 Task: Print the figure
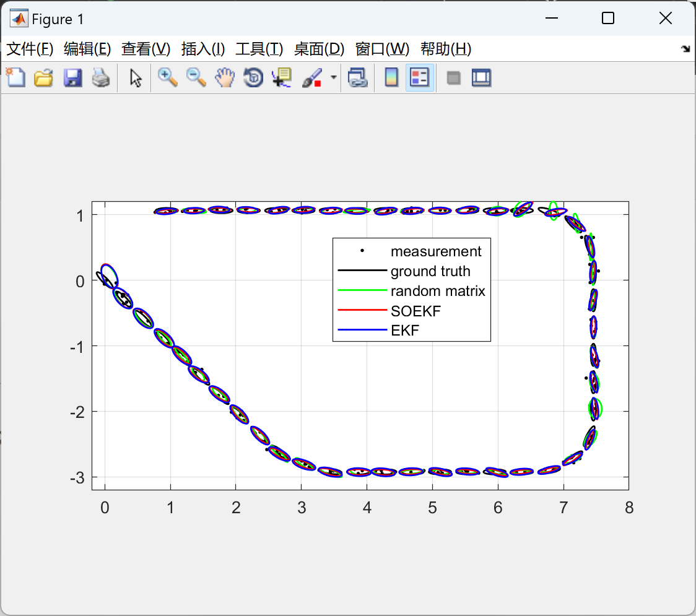pos(101,77)
